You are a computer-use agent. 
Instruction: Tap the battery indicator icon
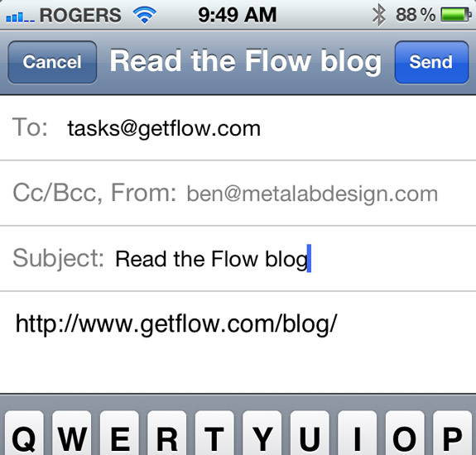(456, 15)
